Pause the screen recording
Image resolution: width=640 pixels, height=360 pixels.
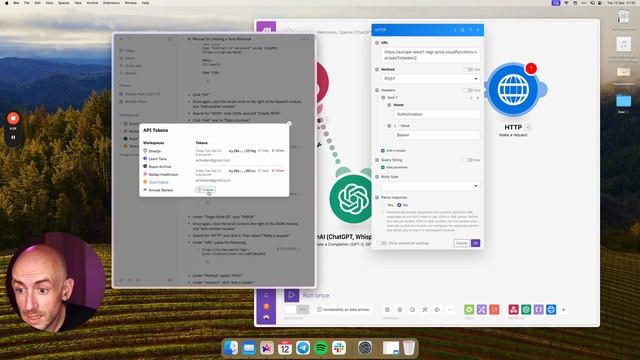tap(13, 137)
